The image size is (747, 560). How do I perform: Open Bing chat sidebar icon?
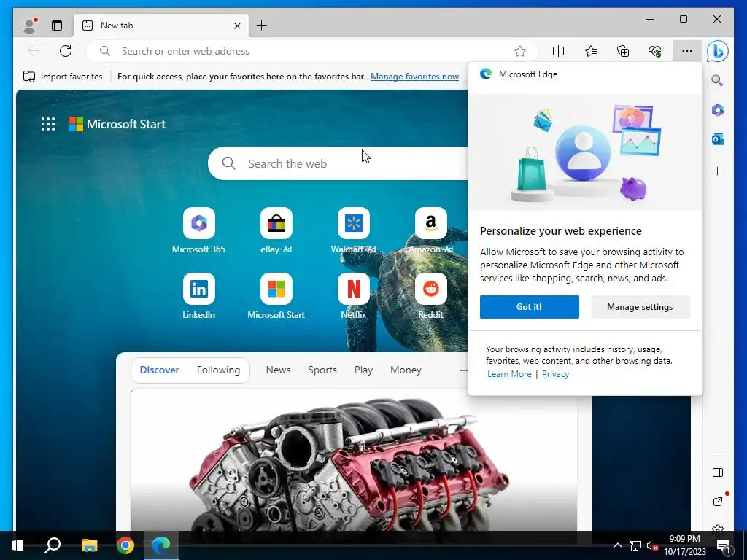pyautogui.click(x=718, y=51)
